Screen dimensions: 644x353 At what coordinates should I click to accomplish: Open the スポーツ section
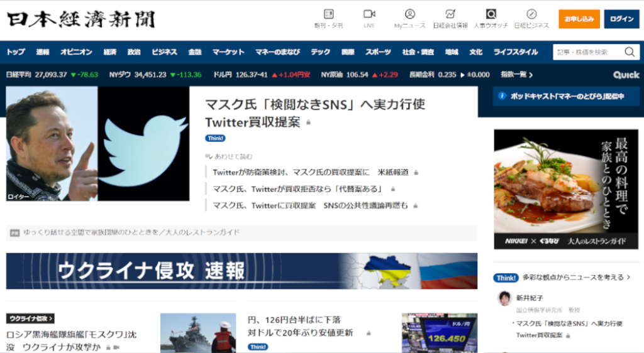(x=378, y=52)
